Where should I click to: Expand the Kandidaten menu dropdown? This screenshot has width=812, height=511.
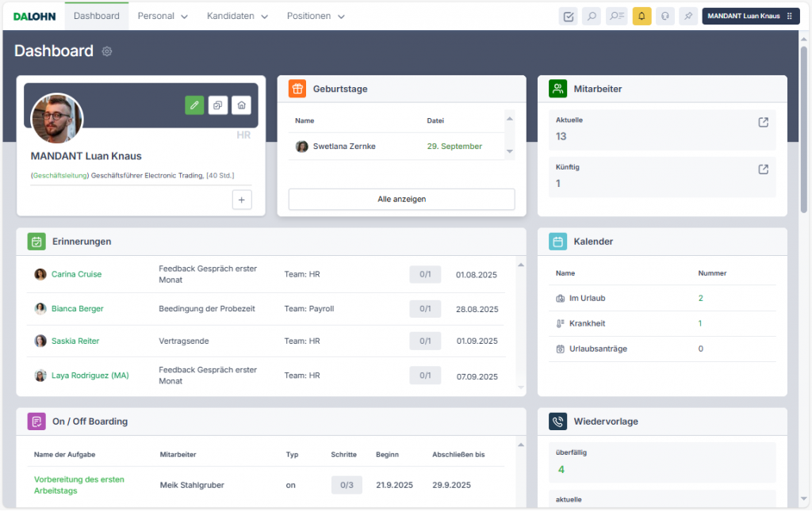237,16
